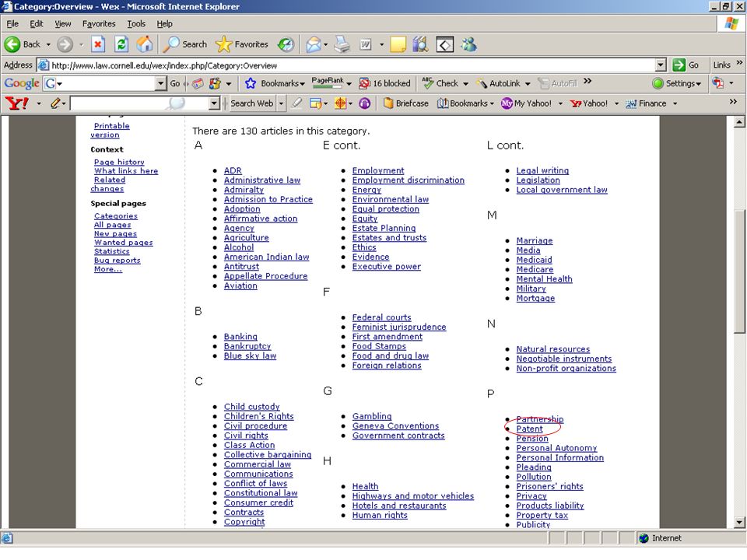
Task: Open the Research books toolbar icon
Action: click(420, 44)
